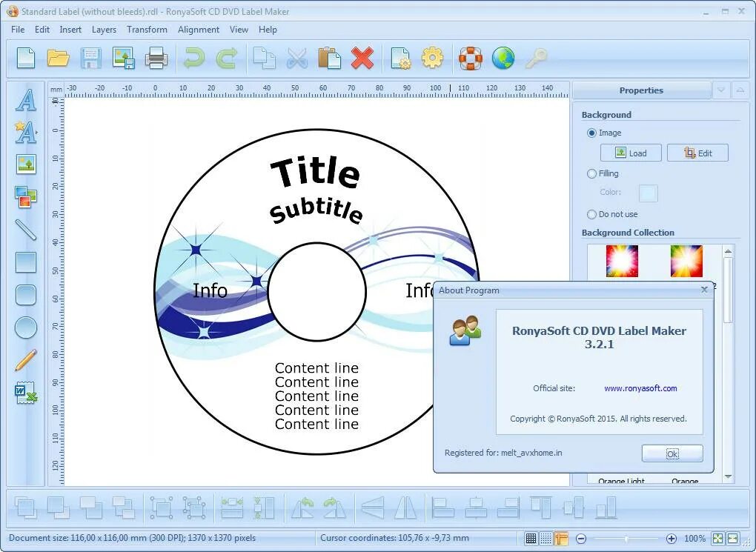Image resolution: width=756 pixels, height=552 pixels.
Task: Select the Ellipse shape tool
Action: tap(26, 327)
